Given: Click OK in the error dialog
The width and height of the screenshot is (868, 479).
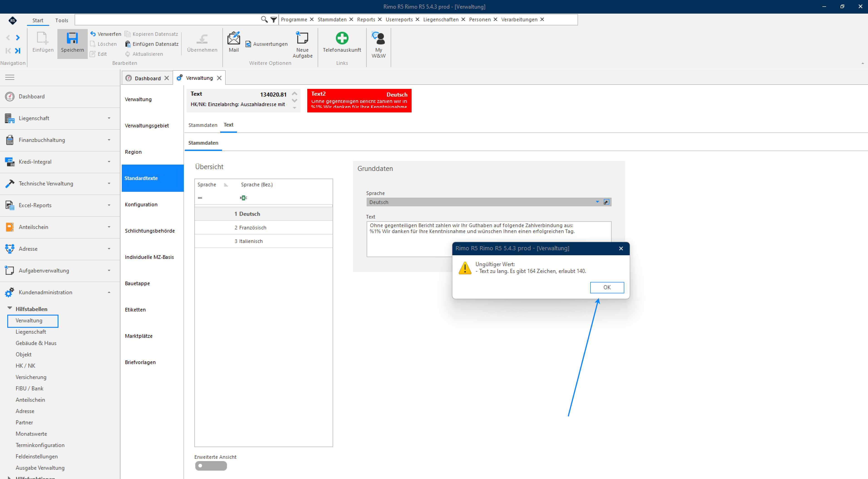Looking at the screenshot, I should click(607, 287).
